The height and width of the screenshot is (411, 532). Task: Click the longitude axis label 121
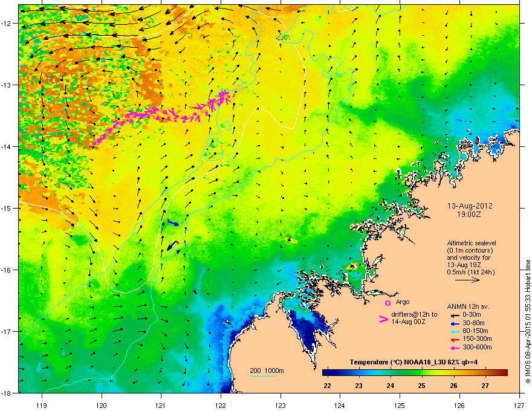161,406
